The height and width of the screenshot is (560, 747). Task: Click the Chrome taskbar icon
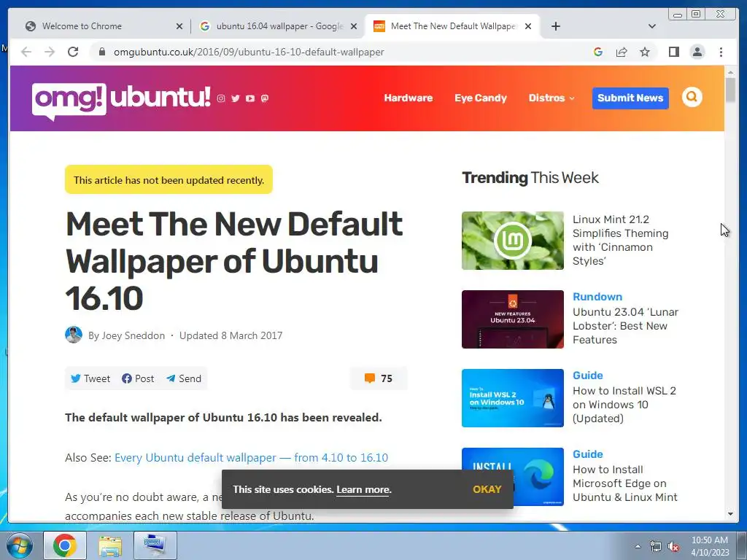65,545
